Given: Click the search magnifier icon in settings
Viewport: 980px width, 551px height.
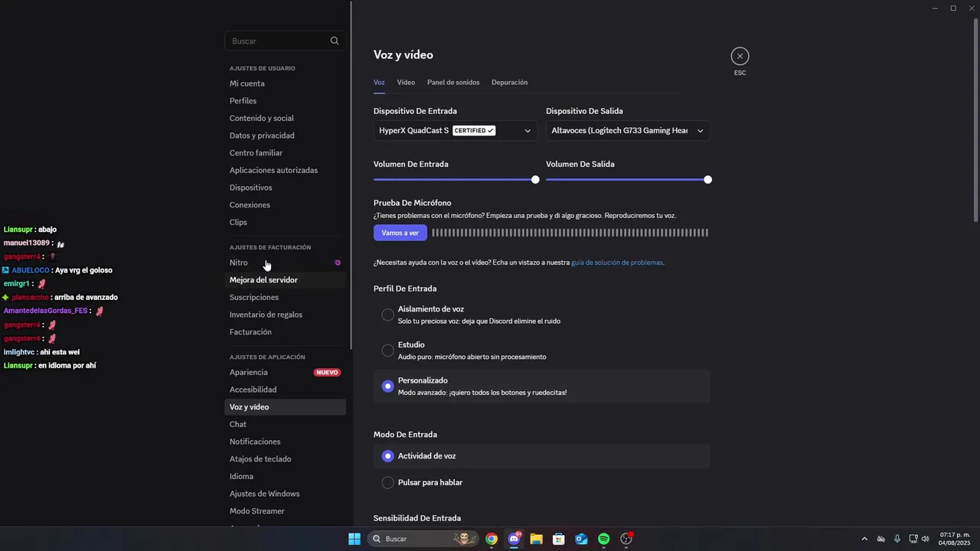Looking at the screenshot, I should point(335,41).
